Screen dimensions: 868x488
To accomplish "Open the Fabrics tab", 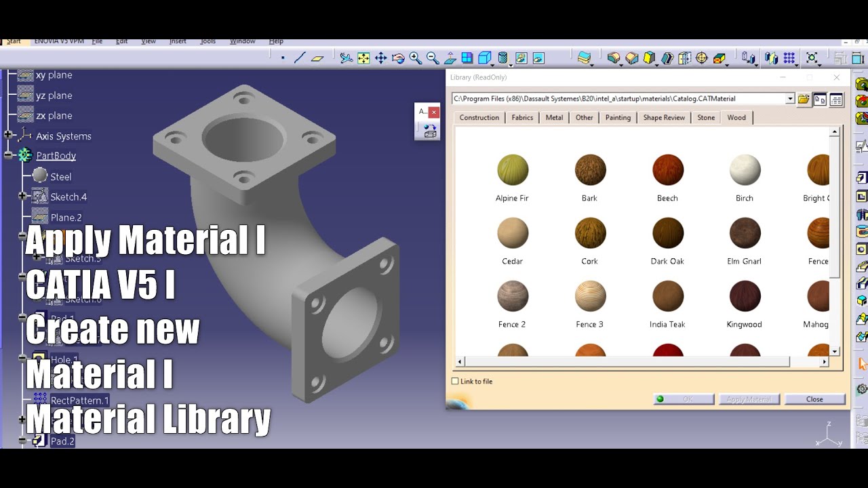I will pos(522,117).
